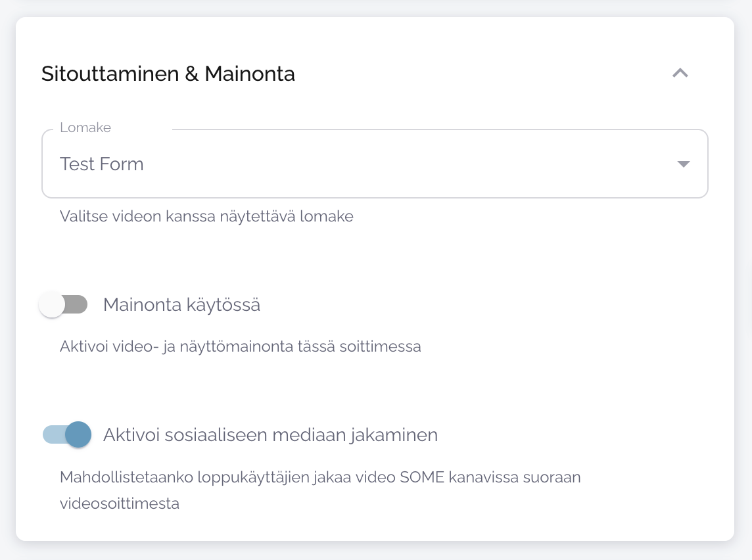Click the blue knob of the sharing switch

78,434
